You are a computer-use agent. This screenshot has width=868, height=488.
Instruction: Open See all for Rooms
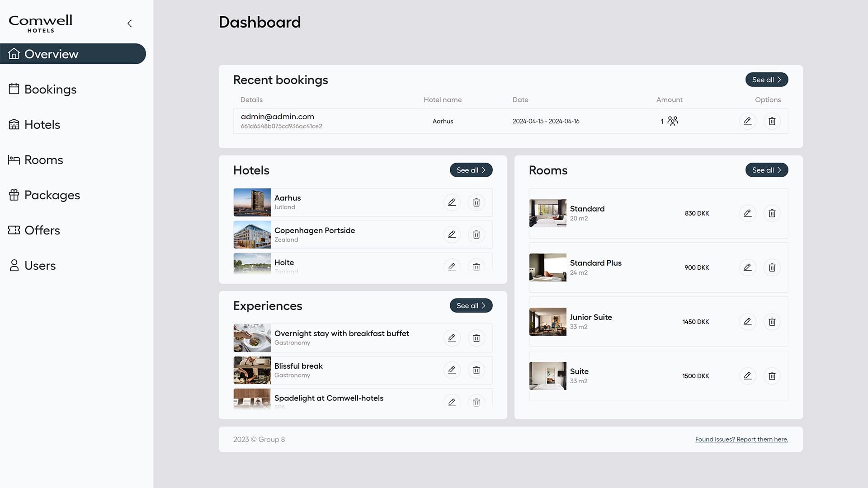(766, 170)
